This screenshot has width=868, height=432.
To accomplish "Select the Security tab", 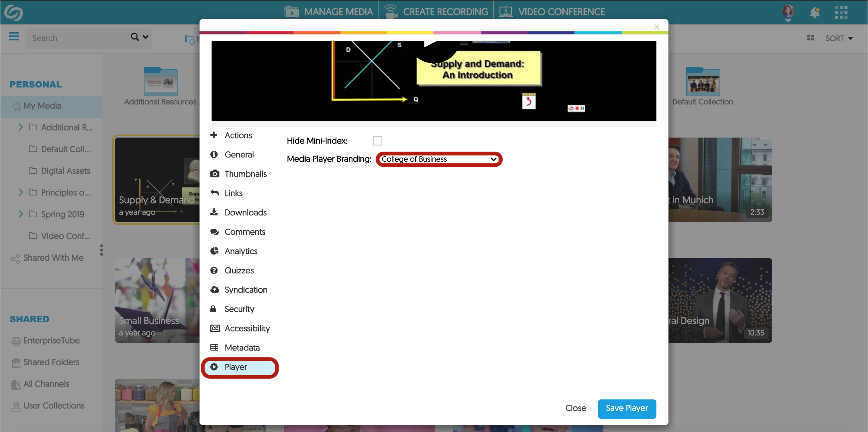I will click(x=239, y=309).
